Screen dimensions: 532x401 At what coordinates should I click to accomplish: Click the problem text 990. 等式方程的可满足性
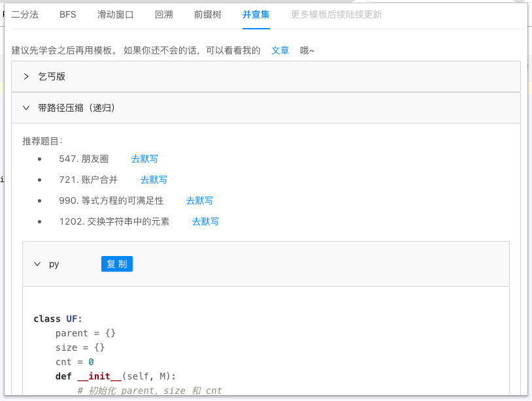111,200
